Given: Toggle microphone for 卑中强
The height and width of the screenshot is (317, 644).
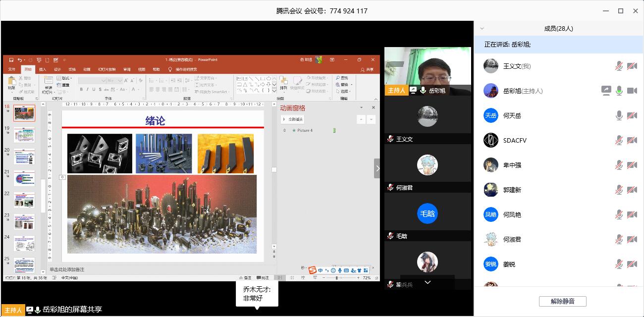Looking at the screenshot, I should [619, 165].
